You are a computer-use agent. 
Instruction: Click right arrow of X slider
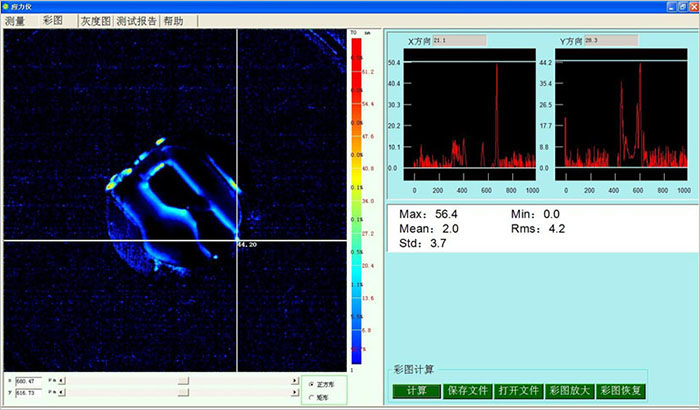pos(294,381)
